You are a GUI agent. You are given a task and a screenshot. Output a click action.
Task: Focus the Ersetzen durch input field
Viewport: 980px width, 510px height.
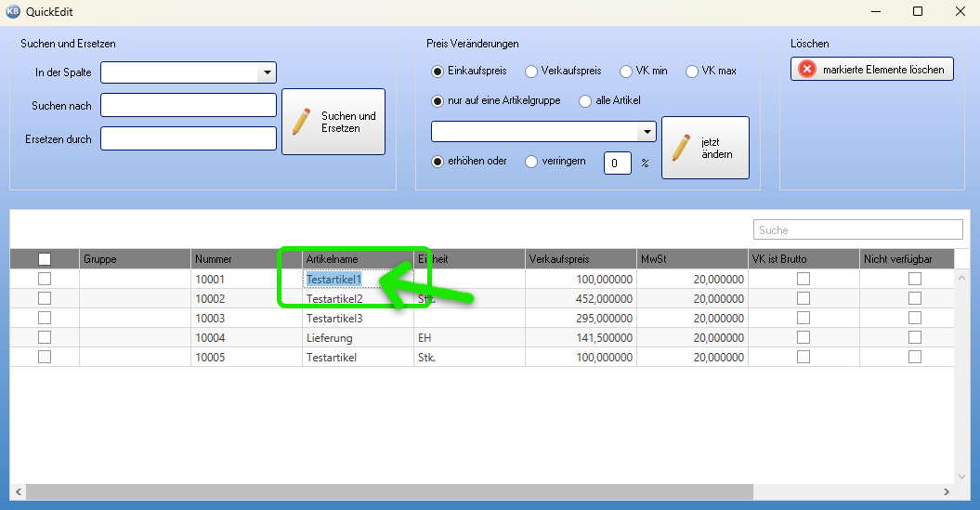click(189, 139)
